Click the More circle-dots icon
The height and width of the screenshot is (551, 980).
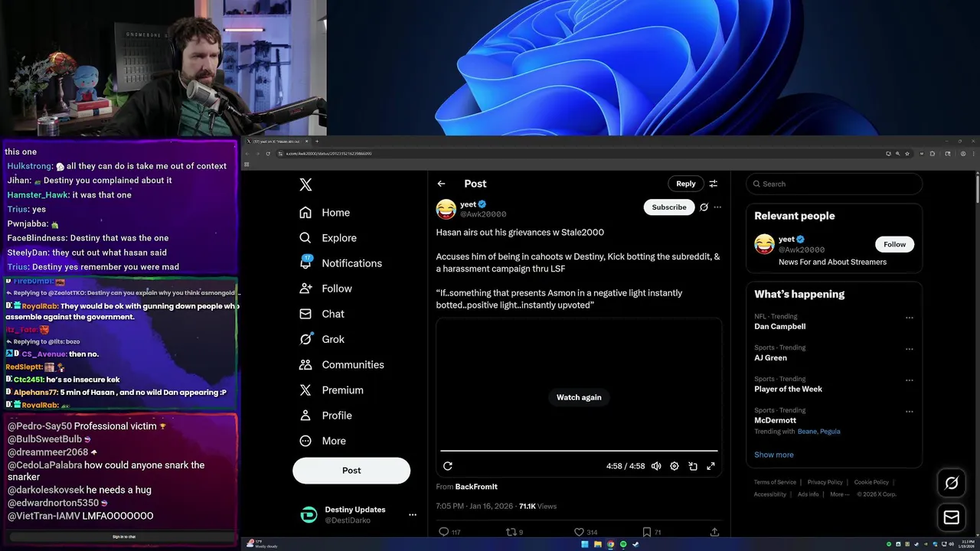[305, 441]
